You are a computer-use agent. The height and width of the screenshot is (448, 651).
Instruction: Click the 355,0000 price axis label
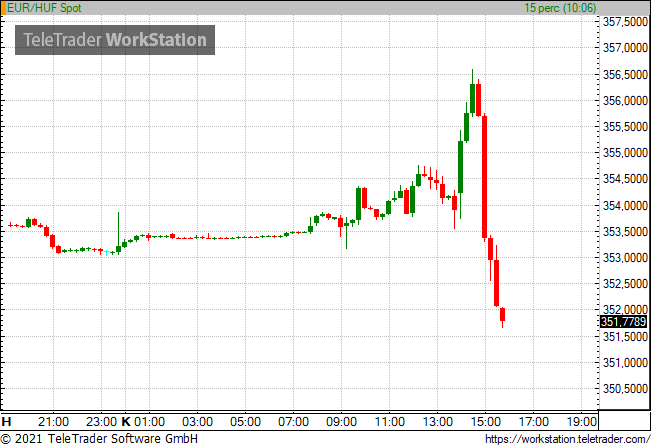(x=625, y=153)
